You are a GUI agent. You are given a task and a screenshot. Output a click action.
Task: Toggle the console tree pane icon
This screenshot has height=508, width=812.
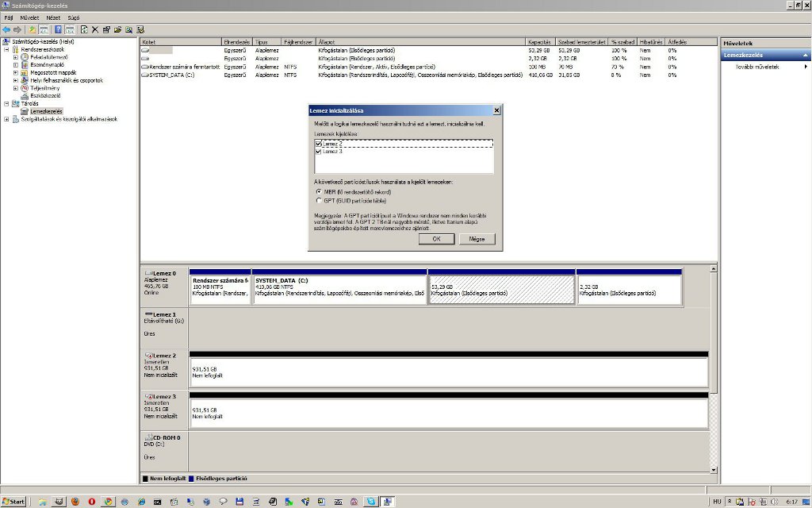(44, 29)
